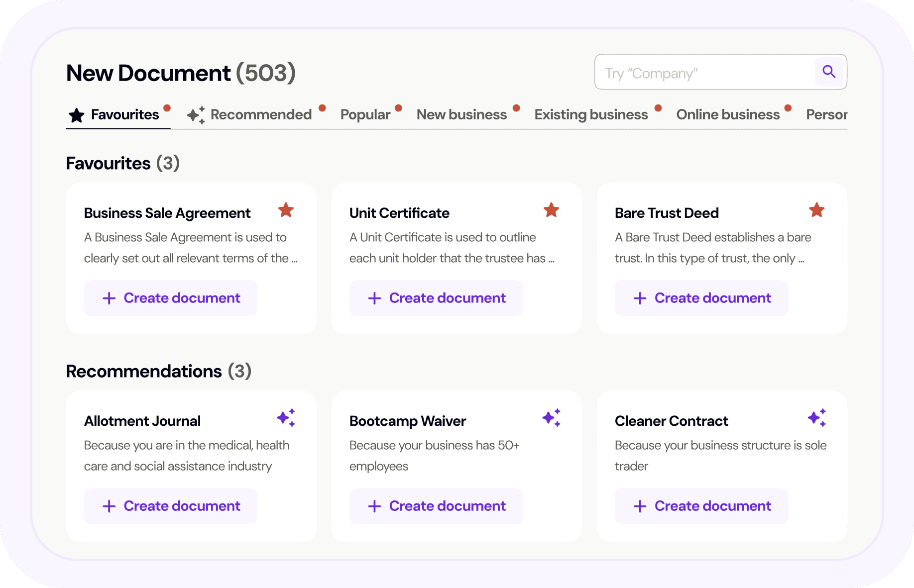Open the Existing business tab
This screenshot has height=588, width=914.
tap(591, 115)
